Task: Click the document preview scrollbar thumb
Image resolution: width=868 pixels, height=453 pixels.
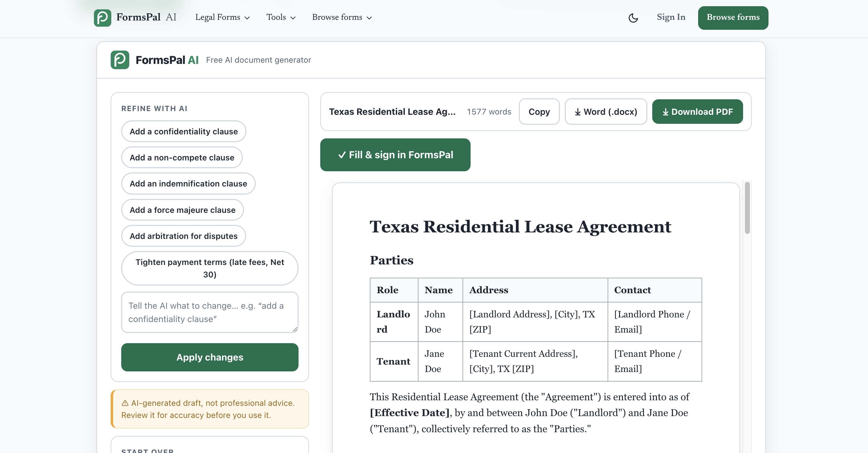Action: click(747, 208)
